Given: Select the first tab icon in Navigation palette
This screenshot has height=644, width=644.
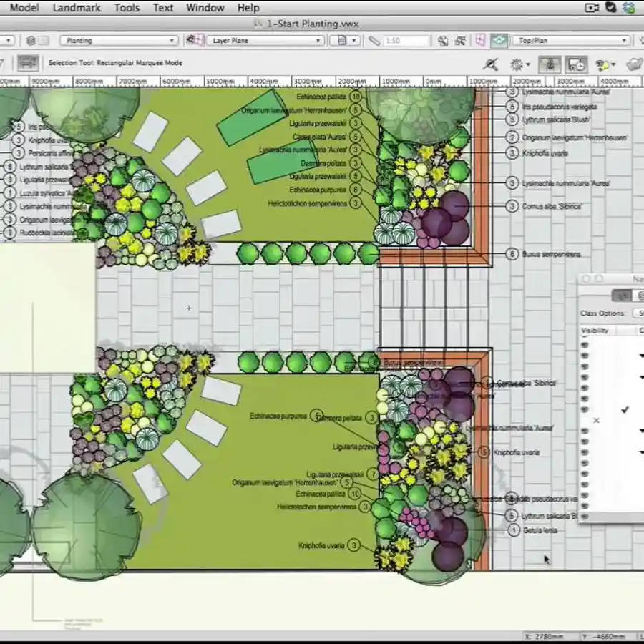Looking at the screenshot, I should [x=623, y=296].
